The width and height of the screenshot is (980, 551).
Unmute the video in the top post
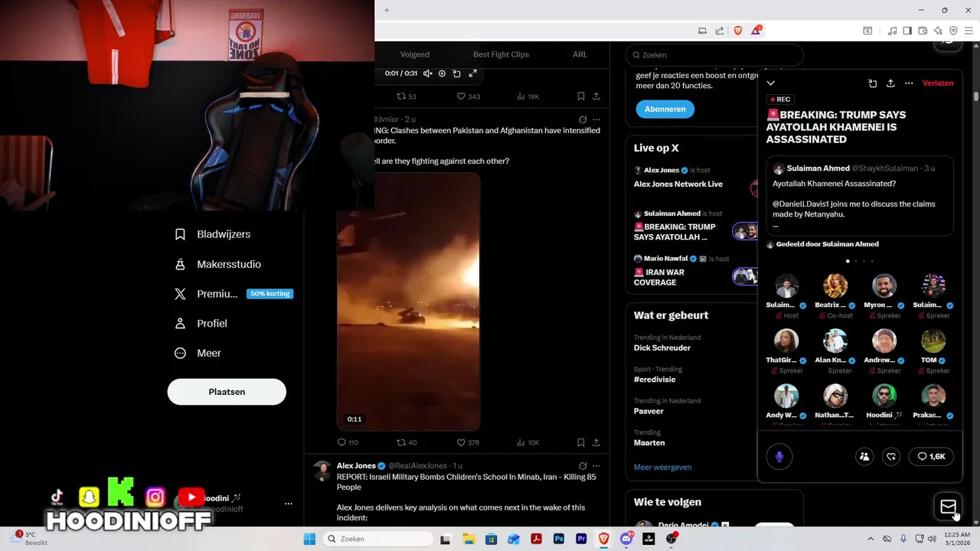(428, 73)
